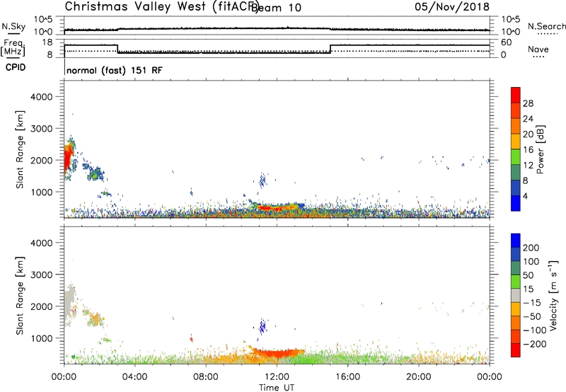Click the '12:00' time tick label

click(277, 377)
